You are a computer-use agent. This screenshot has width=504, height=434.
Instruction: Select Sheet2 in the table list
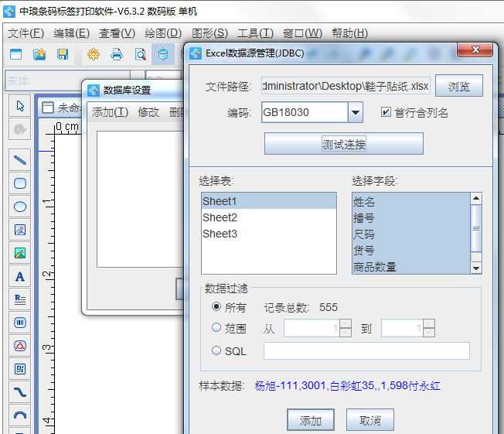click(220, 217)
